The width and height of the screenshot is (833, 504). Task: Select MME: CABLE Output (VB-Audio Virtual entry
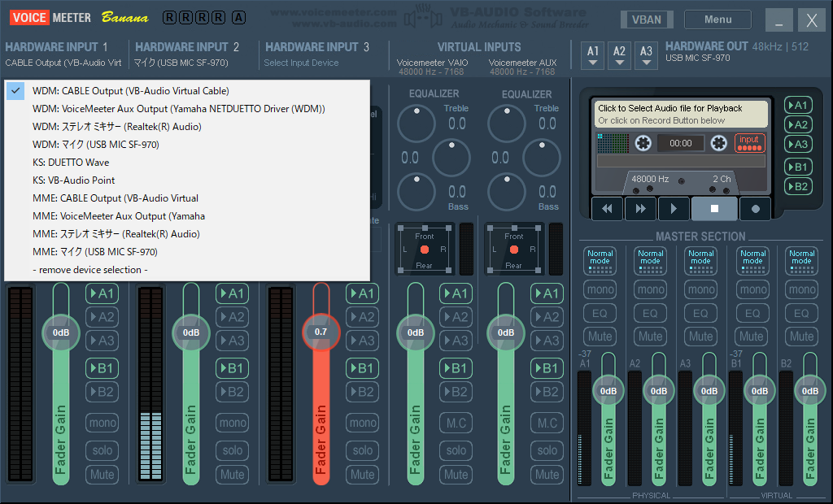point(187,198)
